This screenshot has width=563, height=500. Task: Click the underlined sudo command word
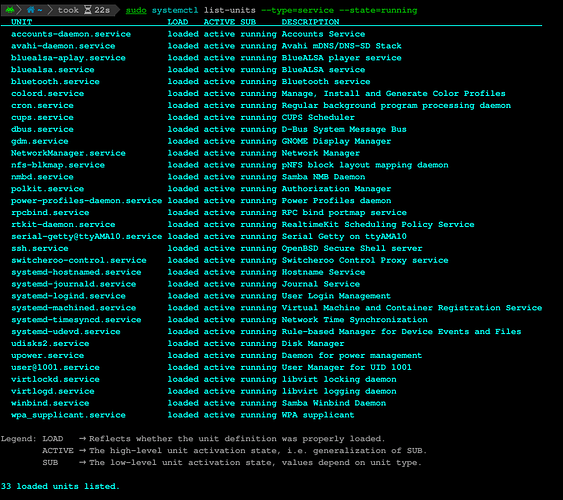pyautogui.click(x=136, y=10)
